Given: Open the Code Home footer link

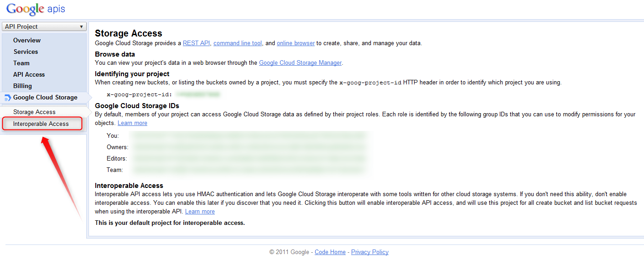Looking at the screenshot, I should 330,252.
